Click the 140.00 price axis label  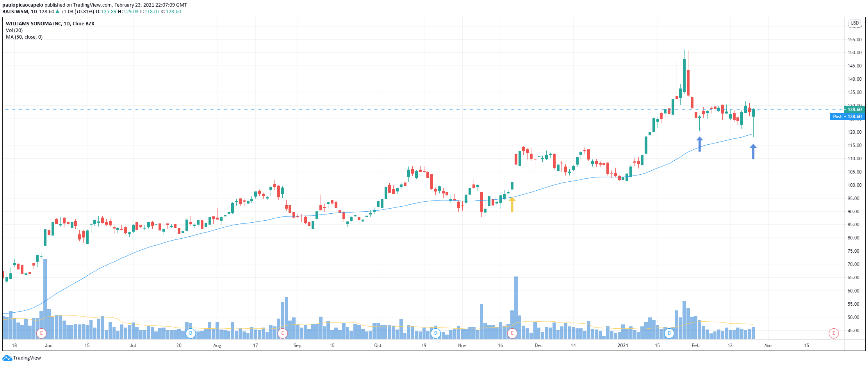pyautogui.click(x=855, y=79)
